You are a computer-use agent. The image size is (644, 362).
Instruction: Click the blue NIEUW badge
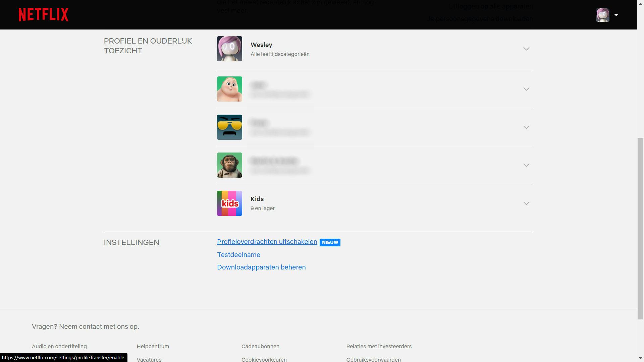click(330, 242)
